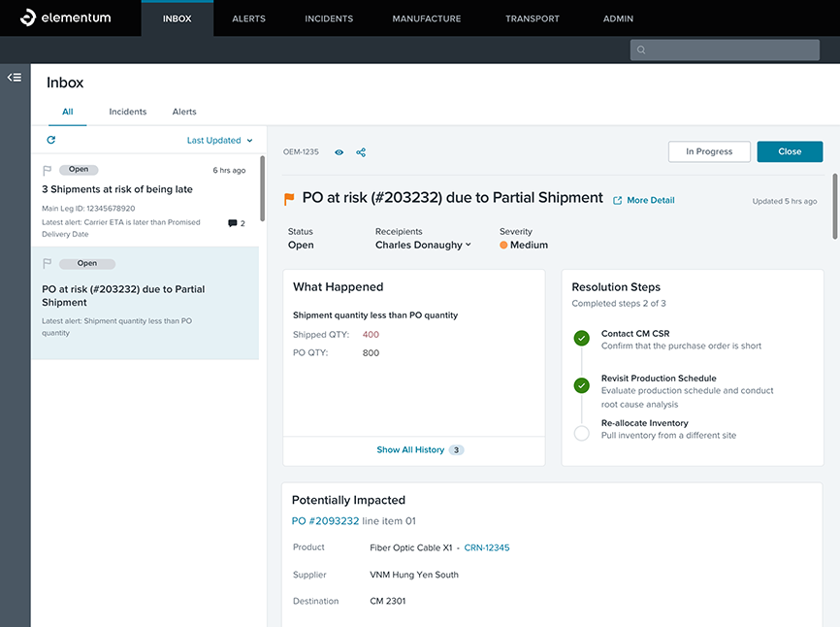The image size is (840, 627).
Task: Open the ADMIN section
Action: [x=618, y=18]
